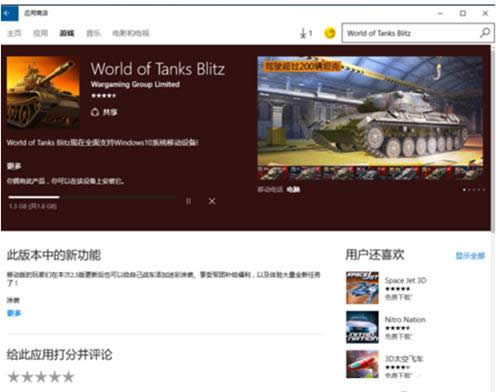Click 显示全部 show all link
Image resolution: width=496 pixels, height=392 pixels.
click(x=470, y=256)
